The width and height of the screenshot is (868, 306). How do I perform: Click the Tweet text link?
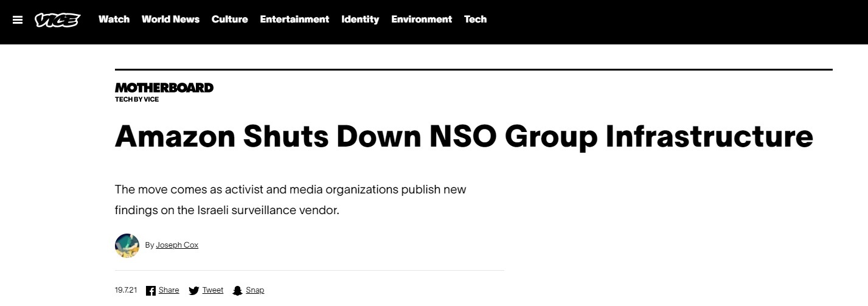pos(213,290)
